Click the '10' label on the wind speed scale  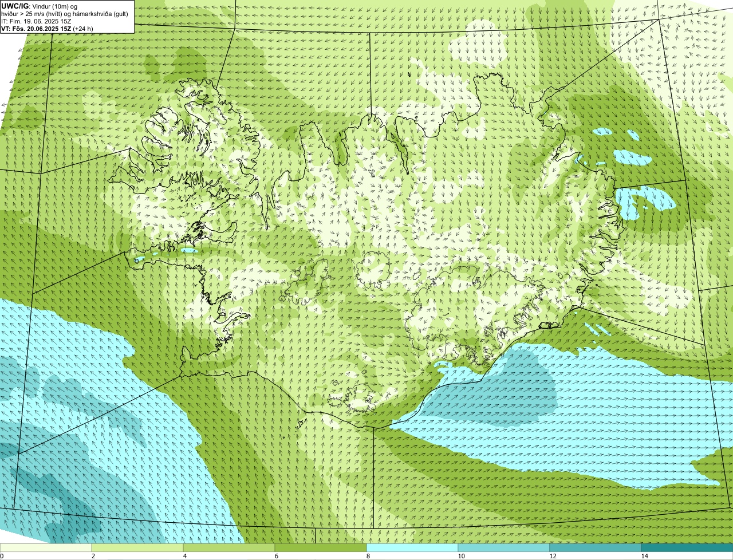461,556
